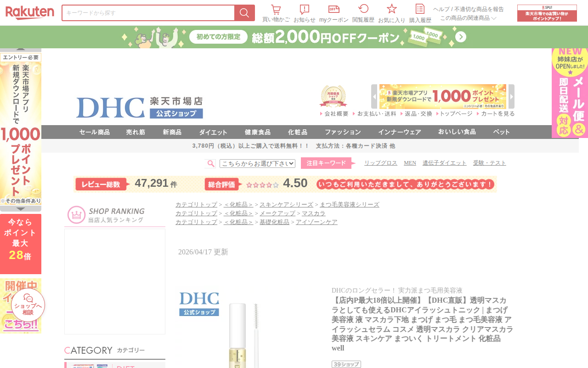Show previous banner in the header carousel
This screenshot has height=368, width=588.
point(374,97)
